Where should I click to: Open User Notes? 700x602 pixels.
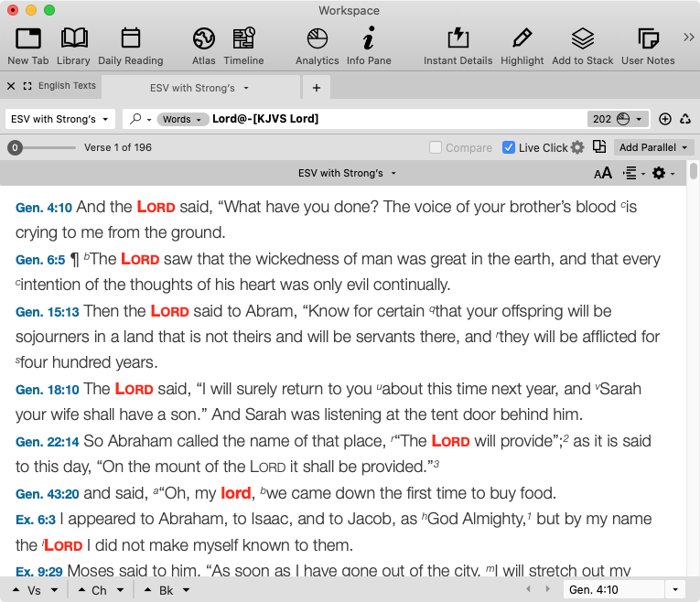[648, 38]
